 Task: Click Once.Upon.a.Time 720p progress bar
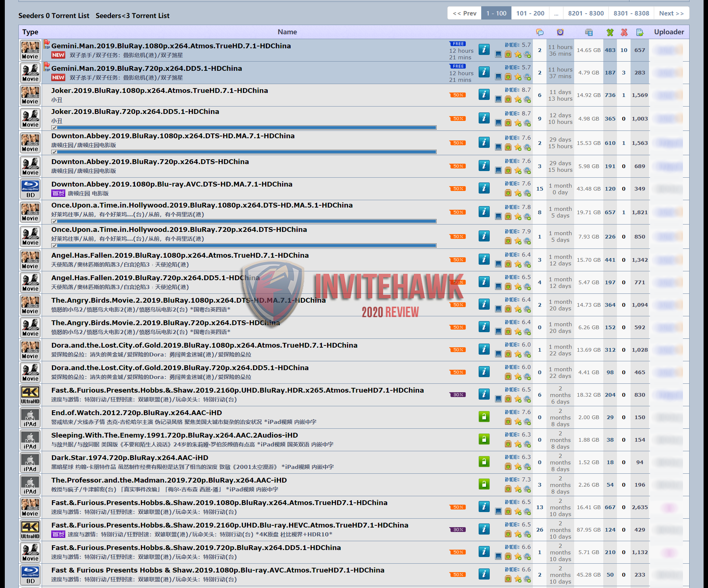click(x=244, y=246)
